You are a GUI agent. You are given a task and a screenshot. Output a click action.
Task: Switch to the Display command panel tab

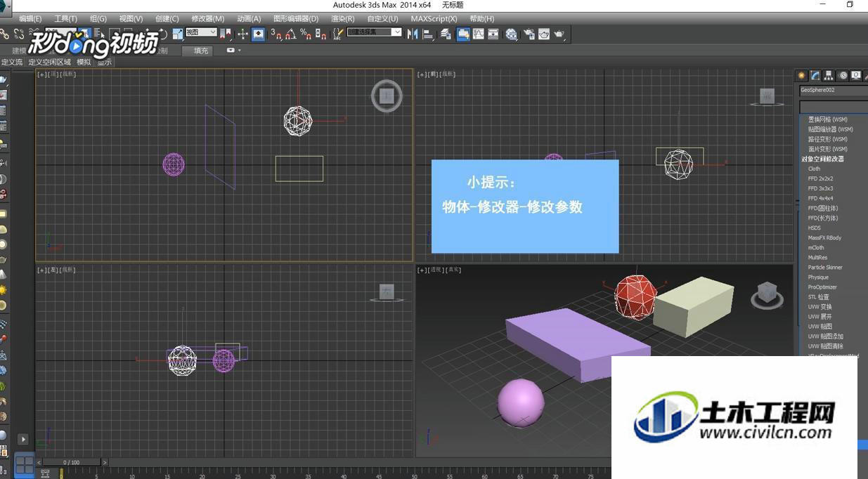point(856,75)
